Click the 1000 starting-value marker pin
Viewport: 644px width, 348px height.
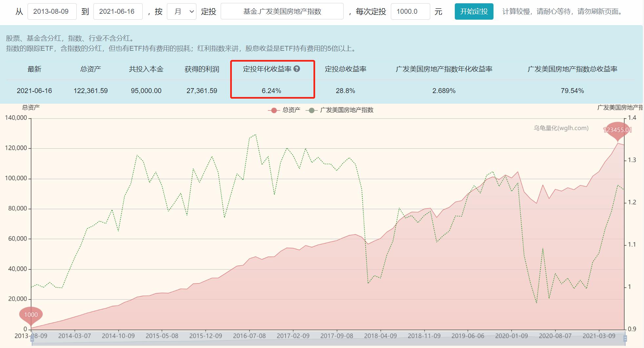pyautogui.click(x=31, y=315)
